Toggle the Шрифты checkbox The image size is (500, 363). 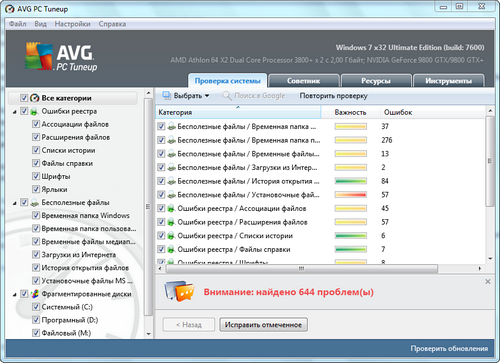point(36,176)
